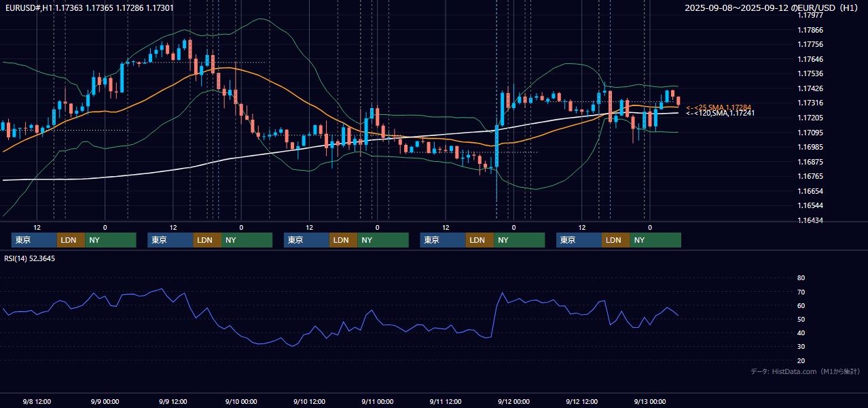Click RSI scale value 70
This screenshot has width=868, height=408.
pos(801,292)
